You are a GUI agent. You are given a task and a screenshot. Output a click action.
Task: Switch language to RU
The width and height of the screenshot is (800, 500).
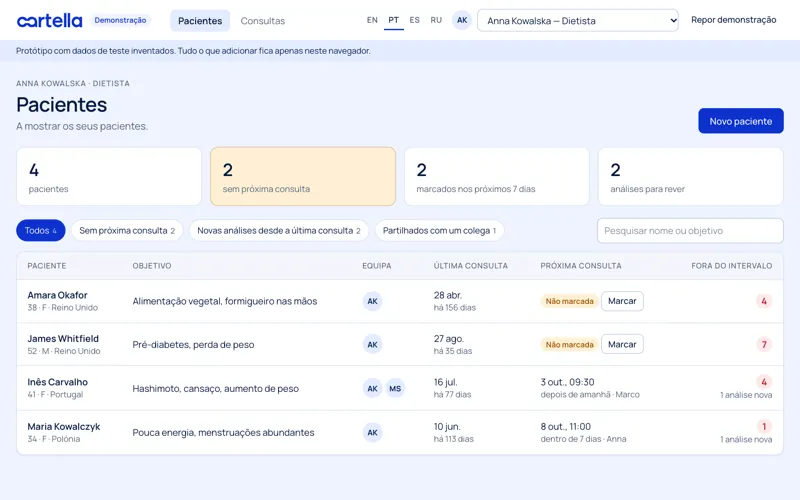pyautogui.click(x=436, y=20)
